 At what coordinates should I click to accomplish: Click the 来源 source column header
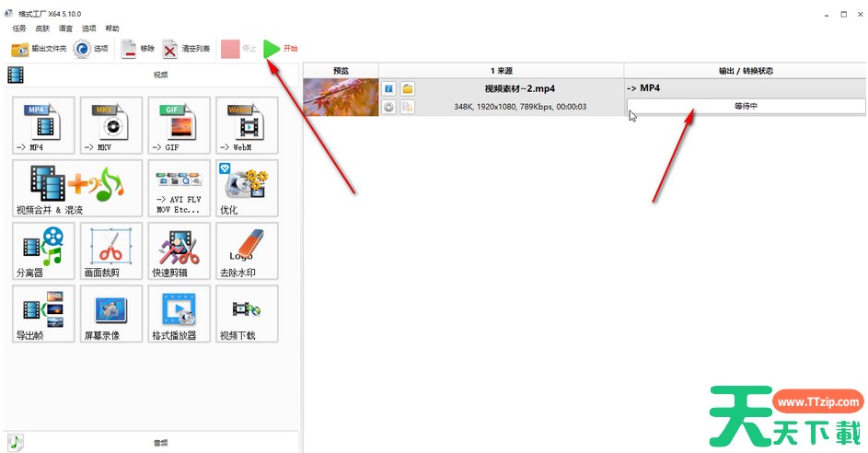tap(502, 71)
